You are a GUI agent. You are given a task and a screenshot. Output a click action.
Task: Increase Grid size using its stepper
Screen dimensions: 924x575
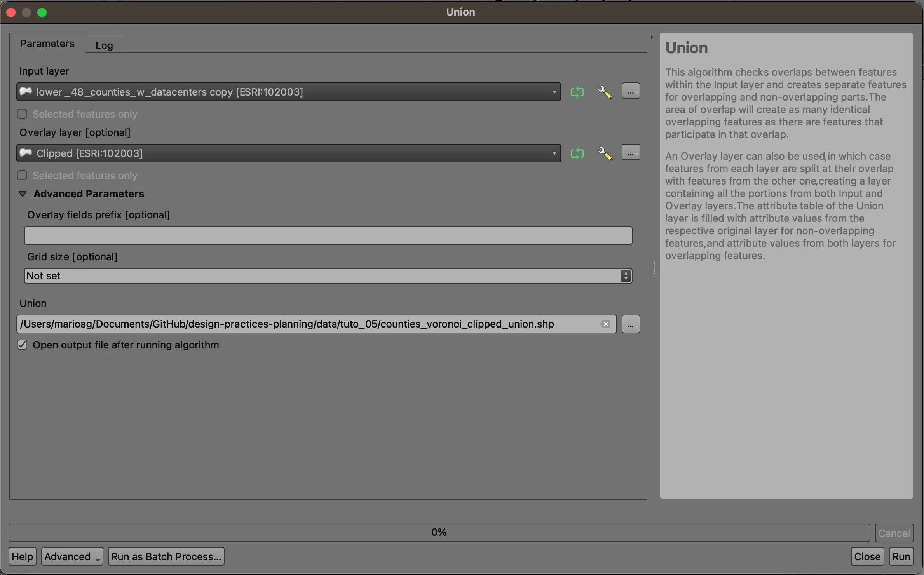pos(626,274)
